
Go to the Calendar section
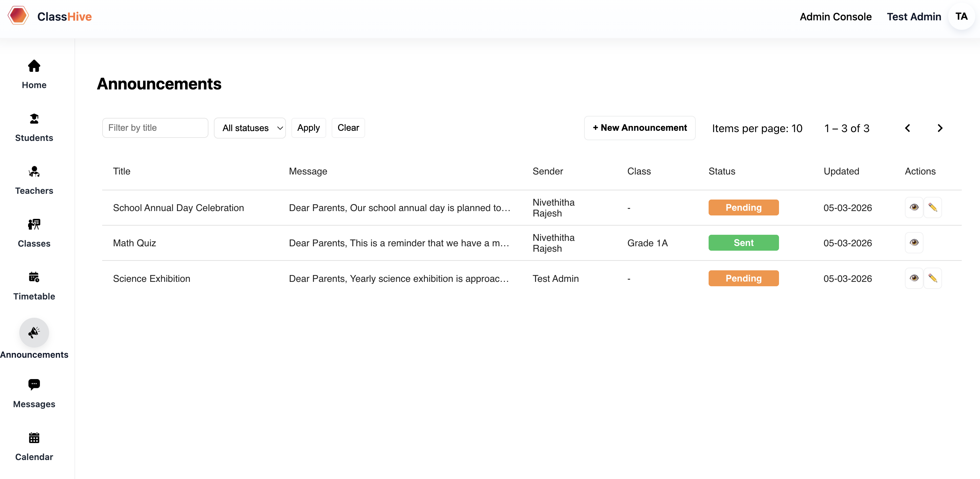tap(34, 446)
